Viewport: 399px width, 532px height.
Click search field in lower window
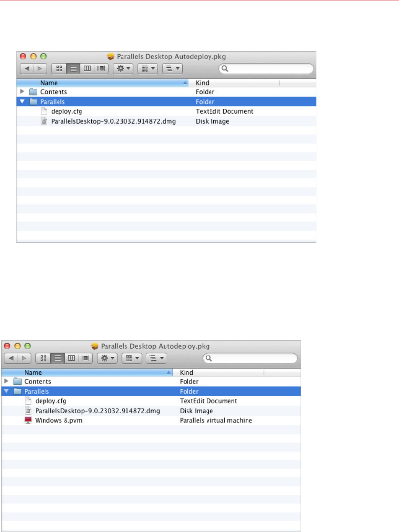[x=250, y=358]
